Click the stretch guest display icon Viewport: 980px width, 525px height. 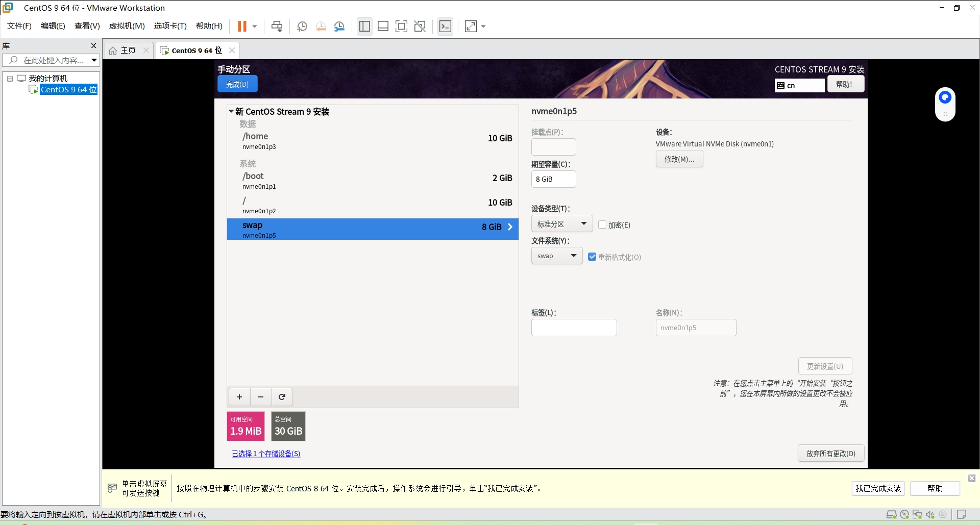click(471, 26)
